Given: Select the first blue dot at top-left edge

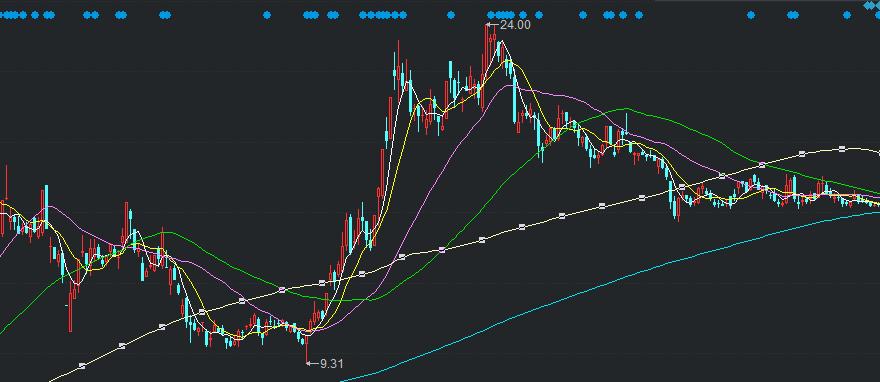Looking at the screenshot, I should (x=2, y=15).
